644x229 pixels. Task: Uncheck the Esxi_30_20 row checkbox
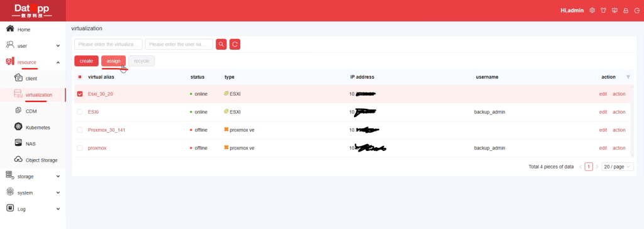click(80, 94)
